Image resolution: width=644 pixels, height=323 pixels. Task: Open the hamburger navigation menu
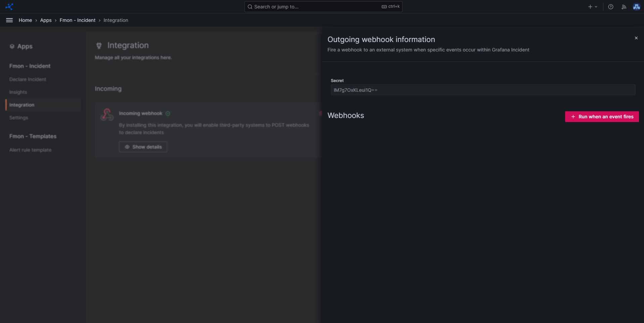tap(9, 20)
